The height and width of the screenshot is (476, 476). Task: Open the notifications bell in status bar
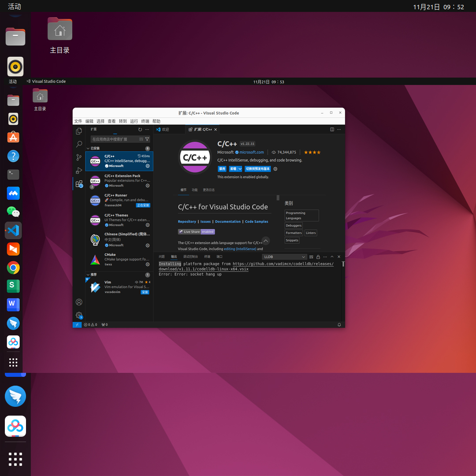click(x=339, y=324)
